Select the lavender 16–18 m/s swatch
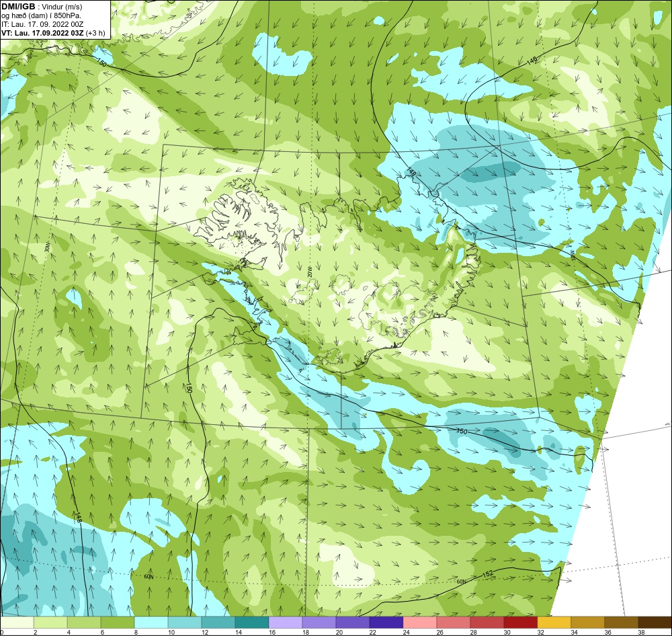Image resolution: width=672 pixels, height=636 pixels. pyautogui.click(x=286, y=623)
